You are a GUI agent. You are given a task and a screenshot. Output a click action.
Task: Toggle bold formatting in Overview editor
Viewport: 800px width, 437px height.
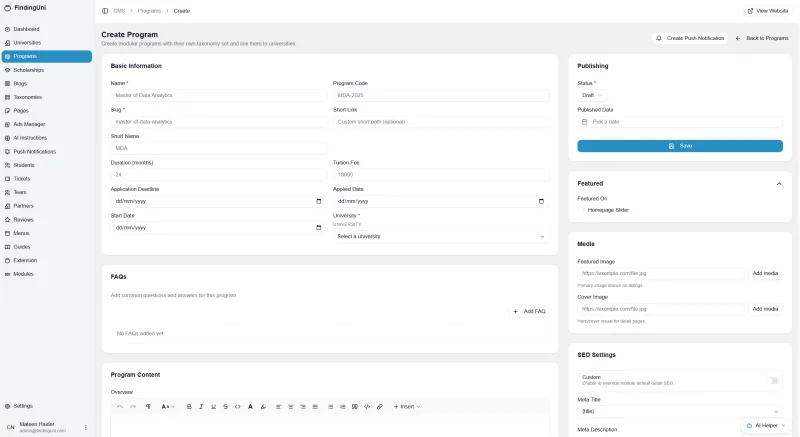tap(189, 406)
